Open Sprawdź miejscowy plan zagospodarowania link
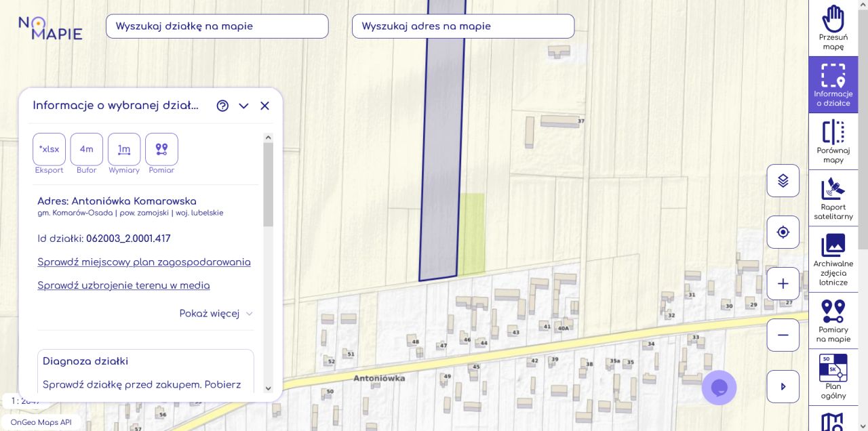The image size is (868, 431). point(144,262)
